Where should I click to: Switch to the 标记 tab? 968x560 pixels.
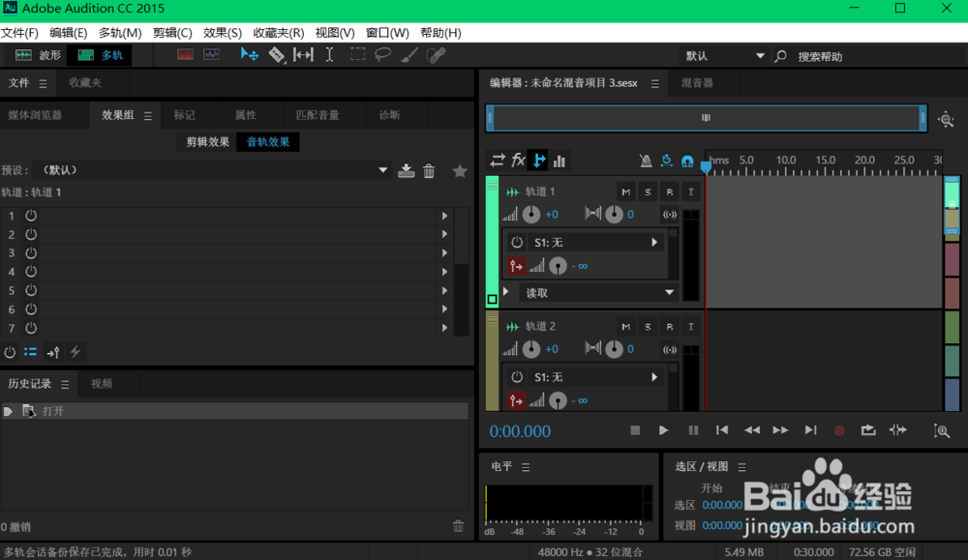pos(184,115)
